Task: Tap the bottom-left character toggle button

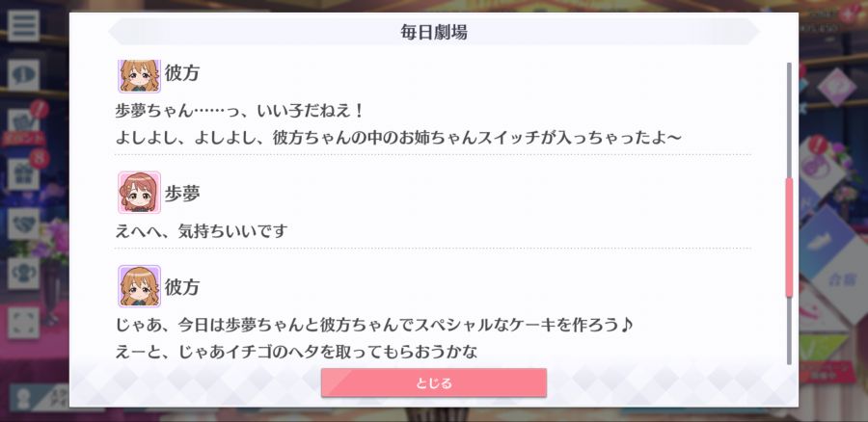Action: click(x=39, y=399)
